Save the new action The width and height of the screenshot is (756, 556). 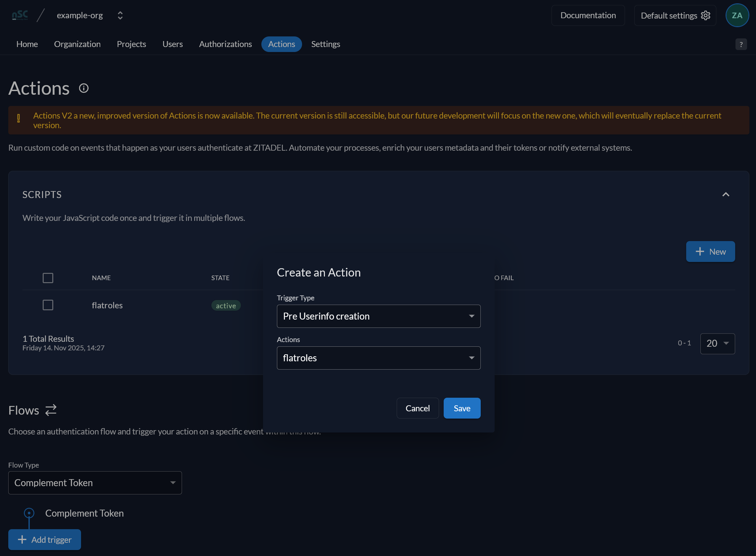462,408
